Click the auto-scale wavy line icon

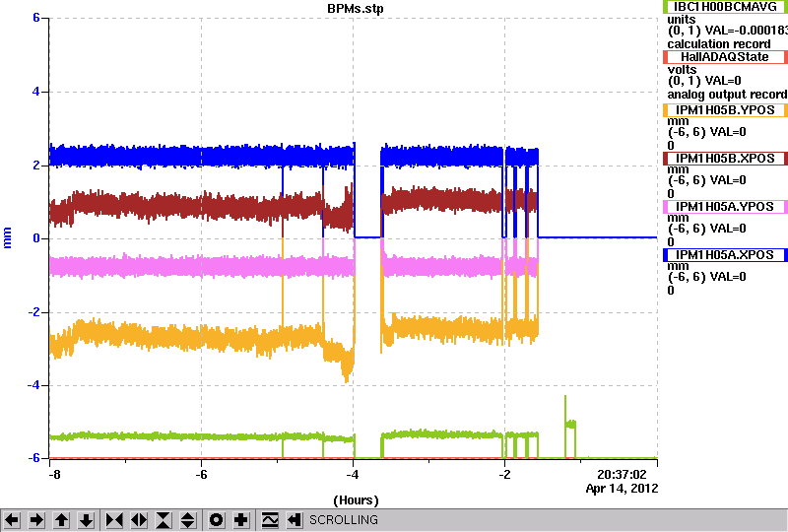pos(270,520)
